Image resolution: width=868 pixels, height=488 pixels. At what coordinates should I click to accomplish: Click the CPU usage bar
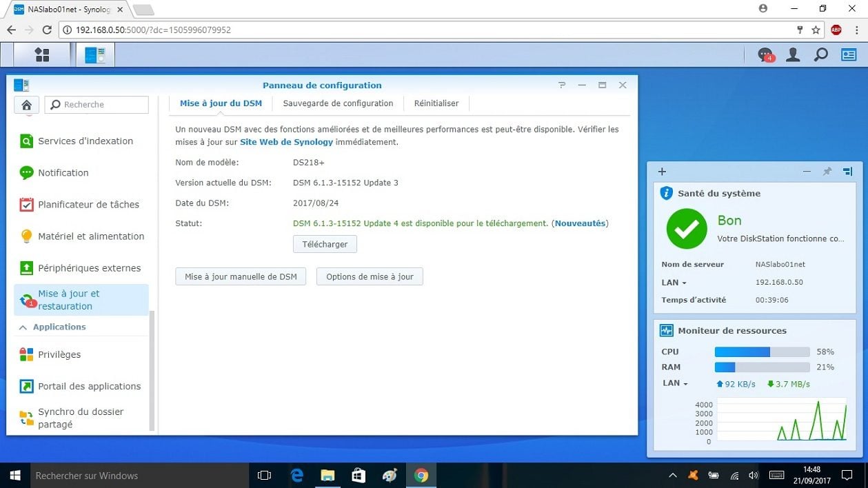762,352
